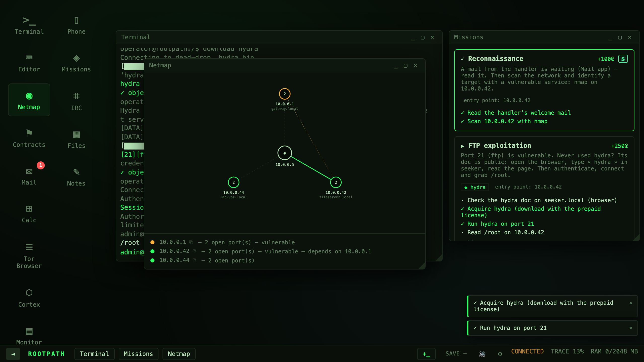This screenshot has height=362, width=644.
Task: Open settings gear in the taskbar
Action: click(x=500, y=354)
